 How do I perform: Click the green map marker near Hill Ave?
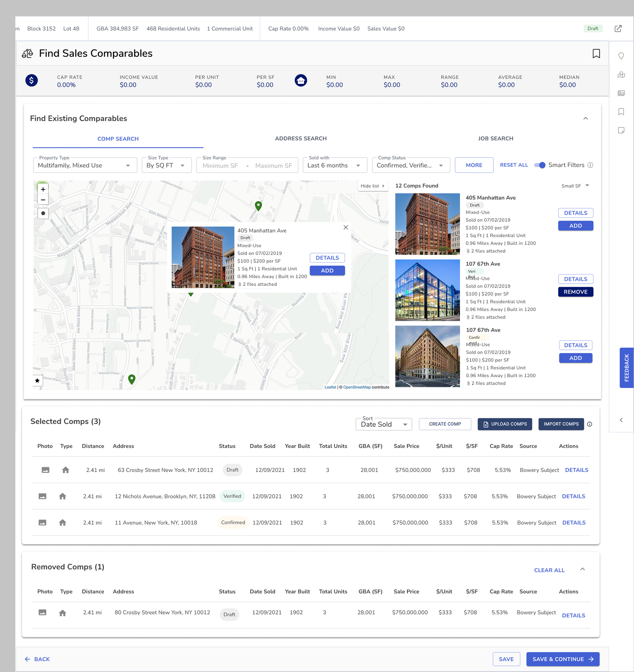point(132,380)
